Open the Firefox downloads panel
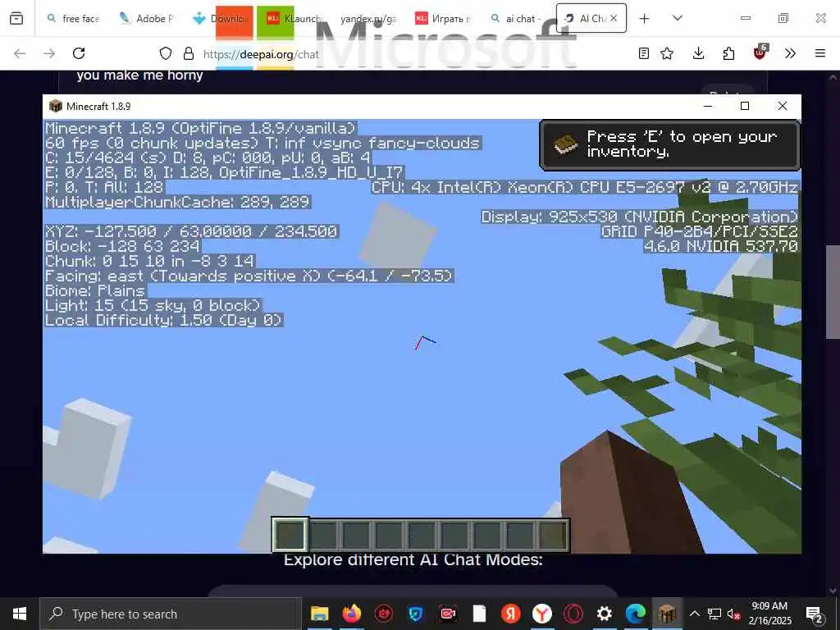The height and width of the screenshot is (630, 840). click(x=699, y=53)
